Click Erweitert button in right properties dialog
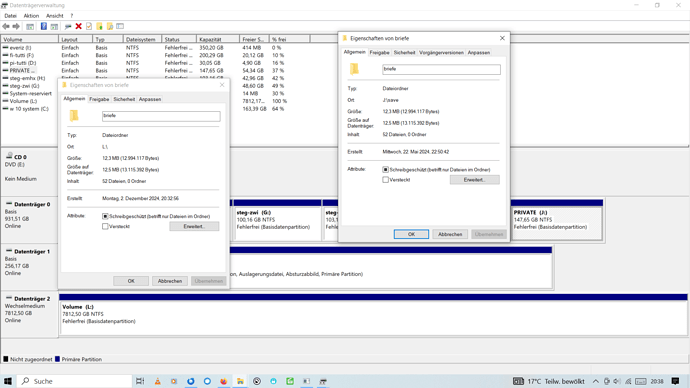This screenshot has width=690, height=388. pos(474,179)
